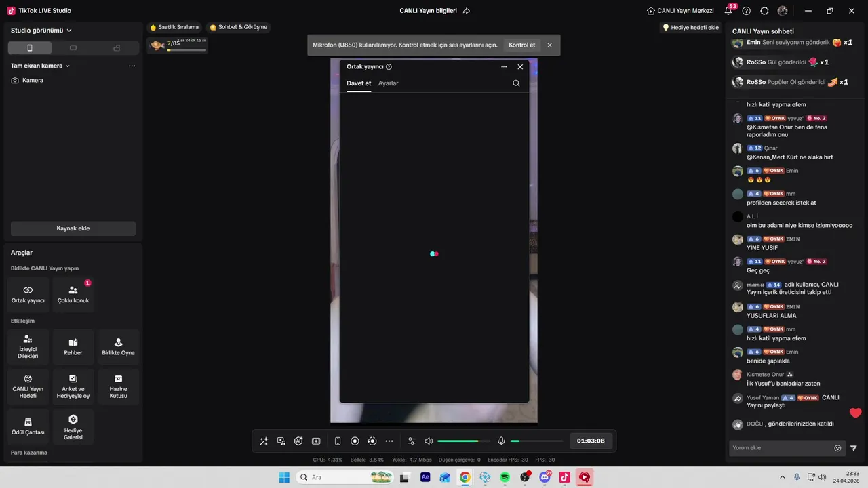868x488 pixels.
Task: Open İzleyici Dilekleri tool
Action: click(x=28, y=347)
